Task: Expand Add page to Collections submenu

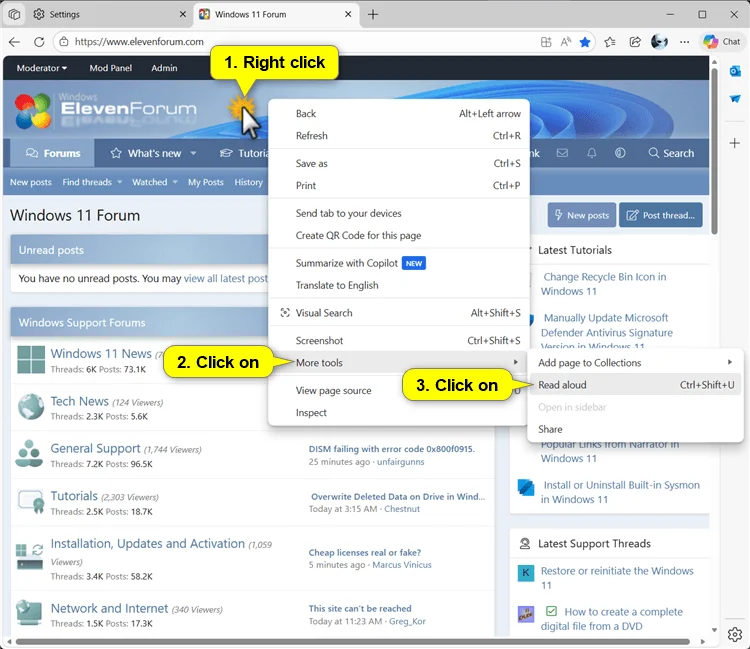Action: 730,363
